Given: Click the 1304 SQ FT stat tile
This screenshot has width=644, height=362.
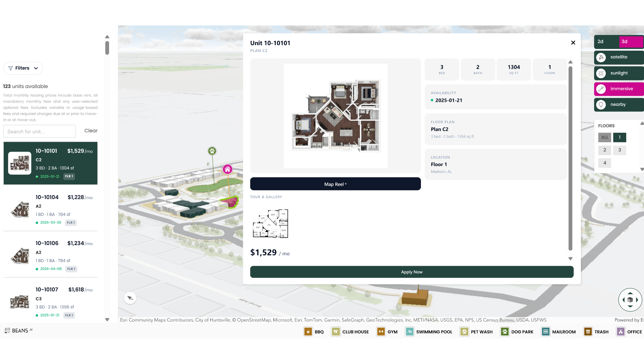Looking at the screenshot, I should pos(514,69).
